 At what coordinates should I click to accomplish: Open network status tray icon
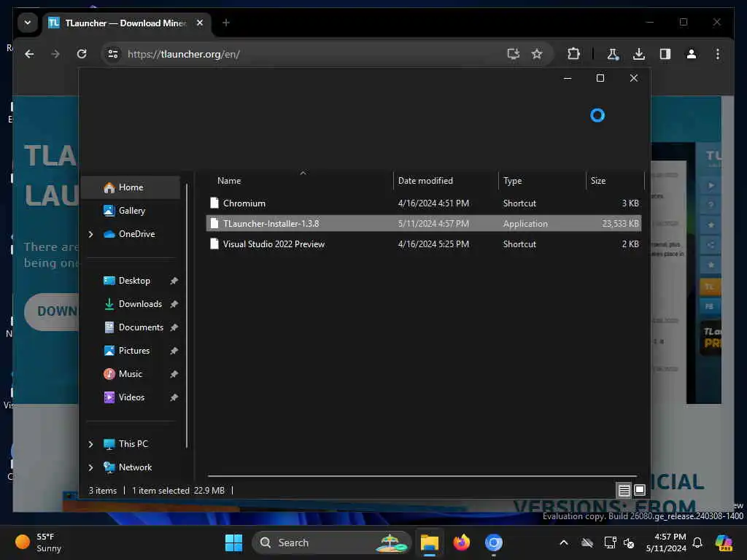610,542
